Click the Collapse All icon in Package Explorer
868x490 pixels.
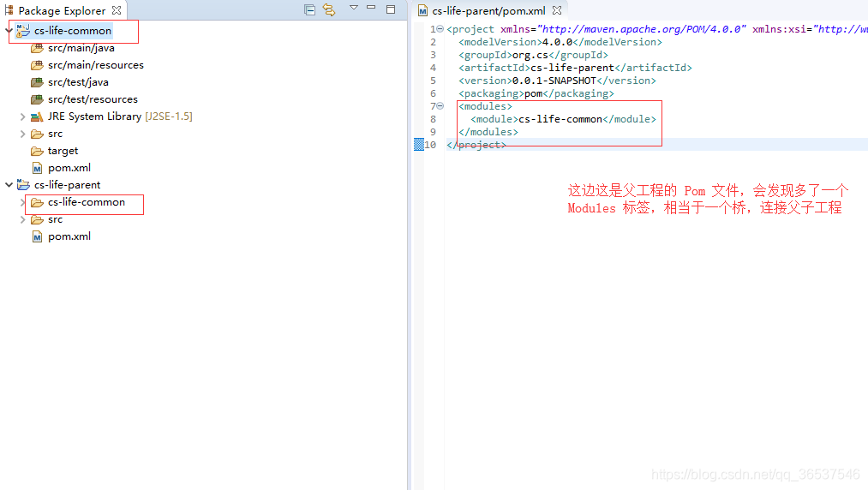(309, 9)
